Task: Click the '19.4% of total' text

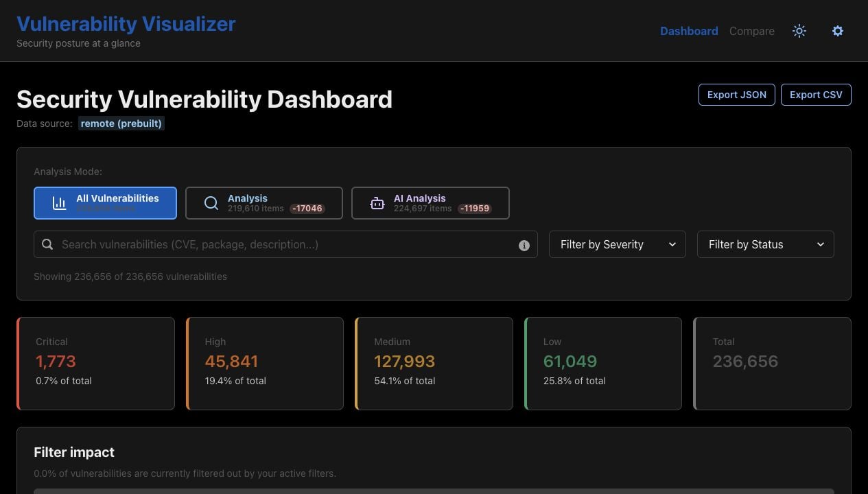Action: [x=235, y=381]
